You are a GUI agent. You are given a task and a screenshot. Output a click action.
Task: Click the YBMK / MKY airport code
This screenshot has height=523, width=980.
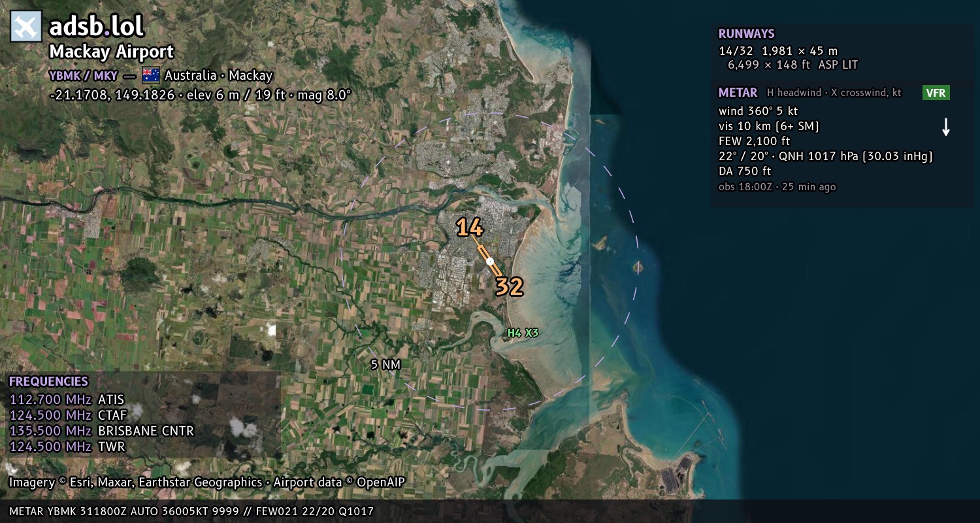click(84, 75)
